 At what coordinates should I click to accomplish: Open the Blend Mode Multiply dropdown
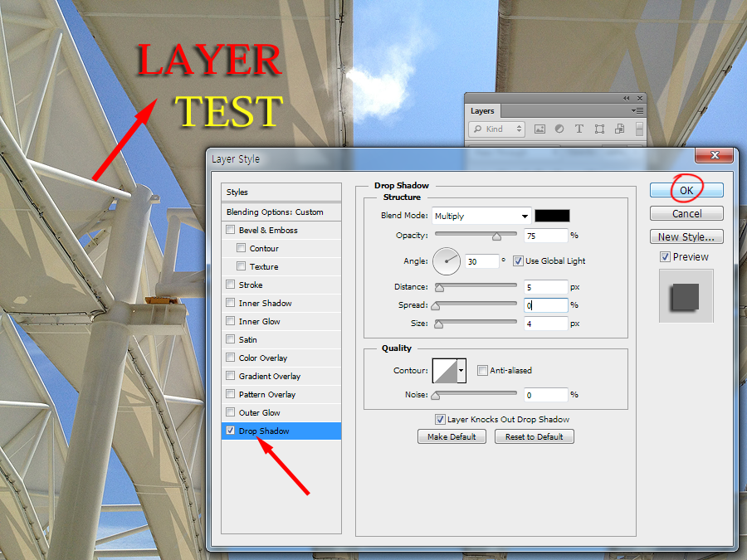click(481, 216)
